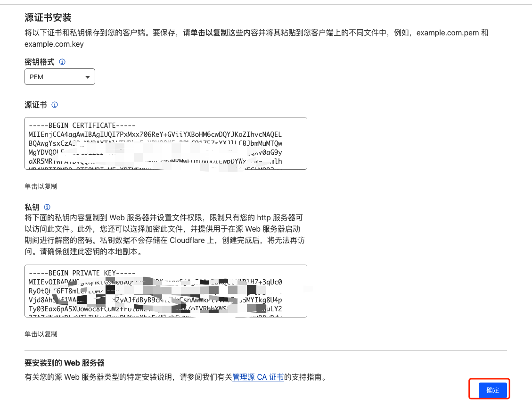Click the 源证书 label
Screen dimensions: 532x400
pos(36,105)
